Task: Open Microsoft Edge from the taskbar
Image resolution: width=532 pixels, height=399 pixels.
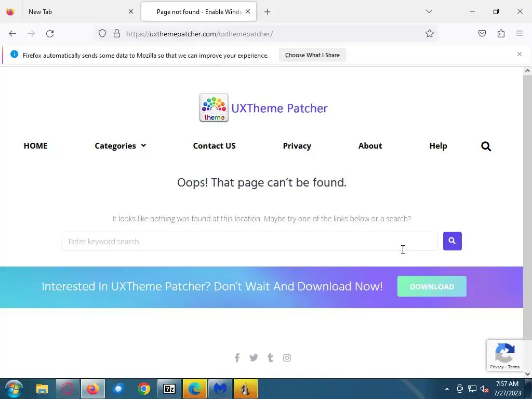Action: tap(195, 389)
